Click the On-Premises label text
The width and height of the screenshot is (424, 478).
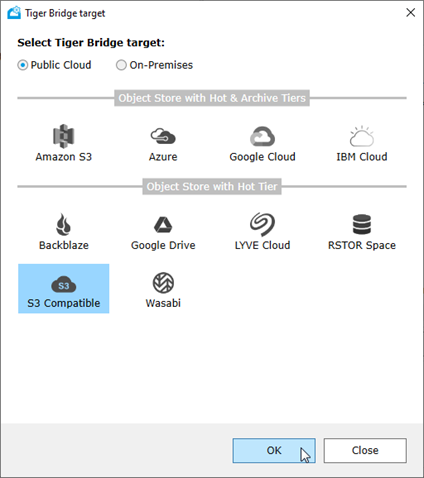(161, 65)
